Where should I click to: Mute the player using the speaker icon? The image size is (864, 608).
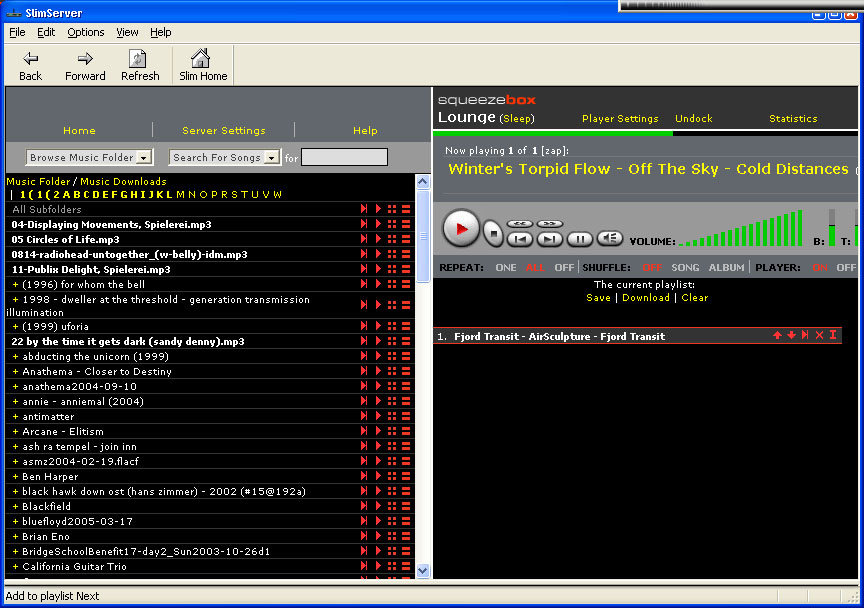610,238
